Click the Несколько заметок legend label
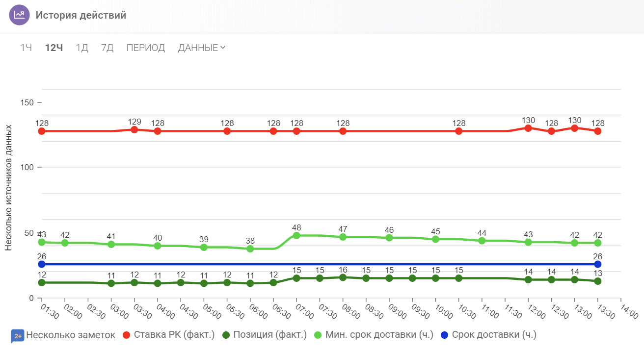This screenshot has width=644, height=350. [x=71, y=335]
